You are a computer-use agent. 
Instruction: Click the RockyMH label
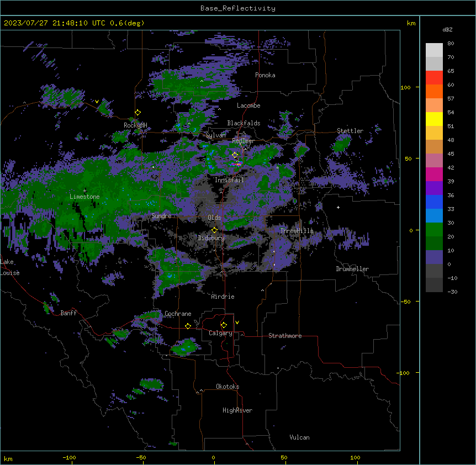(135, 125)
